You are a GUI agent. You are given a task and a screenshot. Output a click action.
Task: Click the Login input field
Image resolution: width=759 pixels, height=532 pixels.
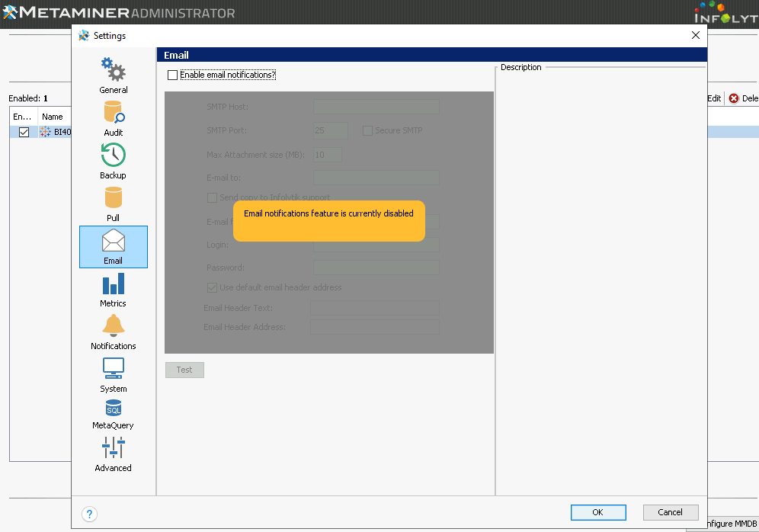[x=376, y=245]
